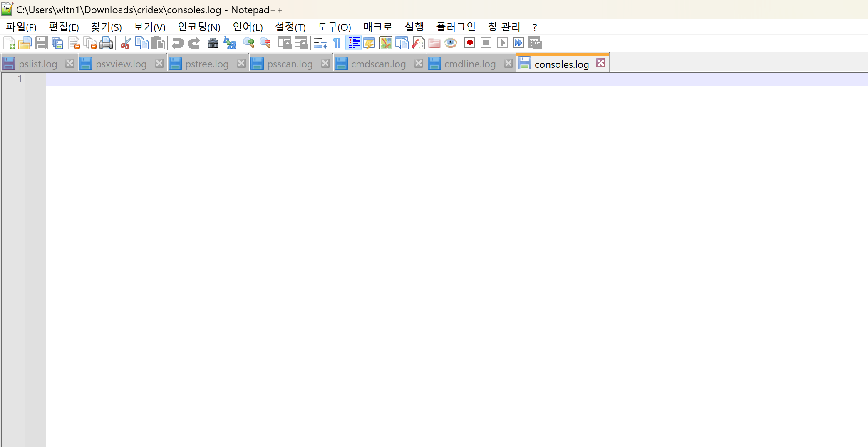This screenshot has width=868, height=447.
Task: Undo the last action via toolbar arrow
Action: (x=177, y=43)
